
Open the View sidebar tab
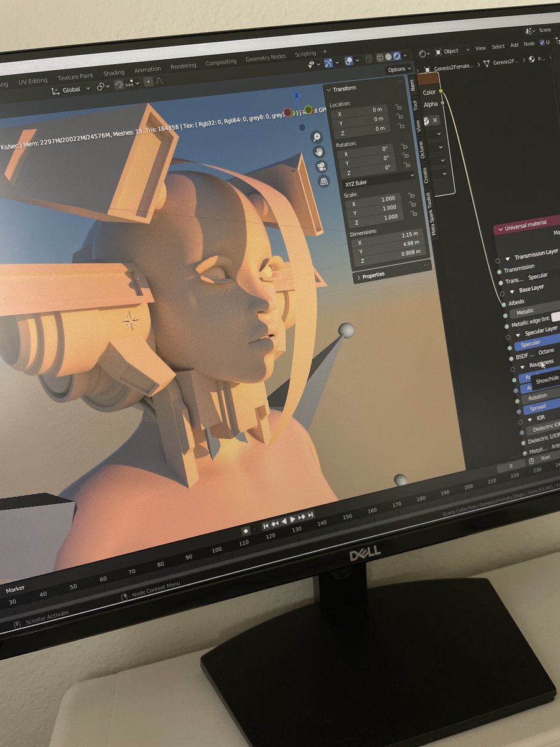419,125
